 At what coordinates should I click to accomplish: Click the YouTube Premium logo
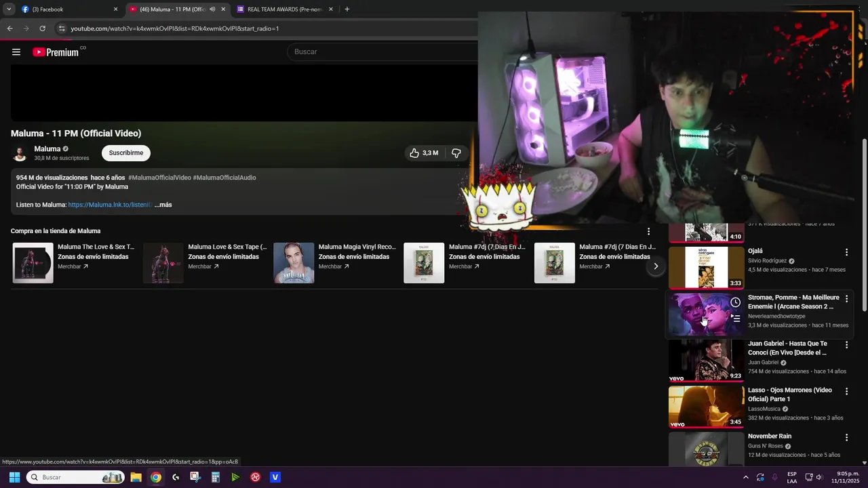(56, 52)
